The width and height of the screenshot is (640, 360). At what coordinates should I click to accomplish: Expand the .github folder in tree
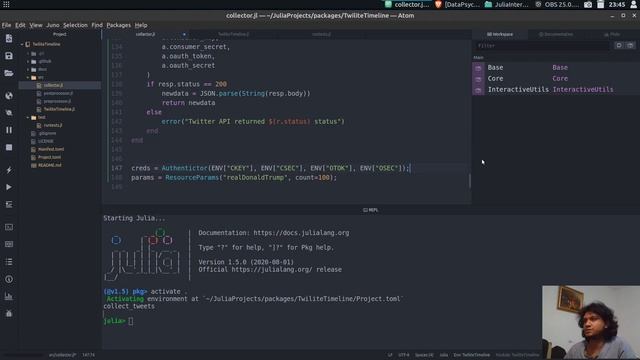[x=28, y=61]
